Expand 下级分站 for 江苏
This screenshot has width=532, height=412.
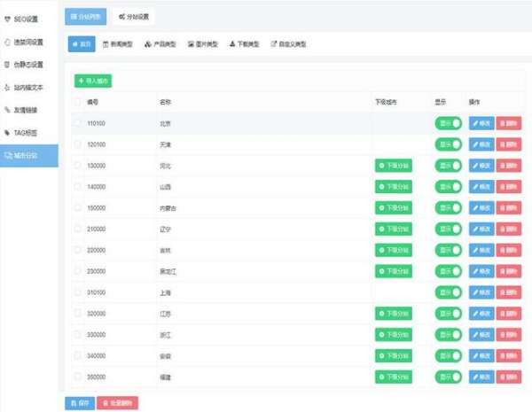[x=394, y=314]
